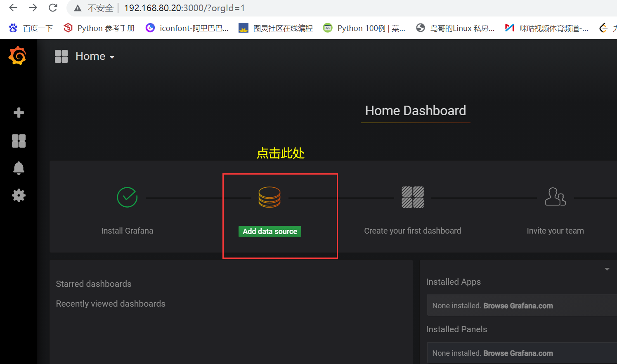Image resolution: width=617 pixels, height=364 pixels.
Task: Expand the plugins panel dropdown arrow
Action: click(607, 269)
